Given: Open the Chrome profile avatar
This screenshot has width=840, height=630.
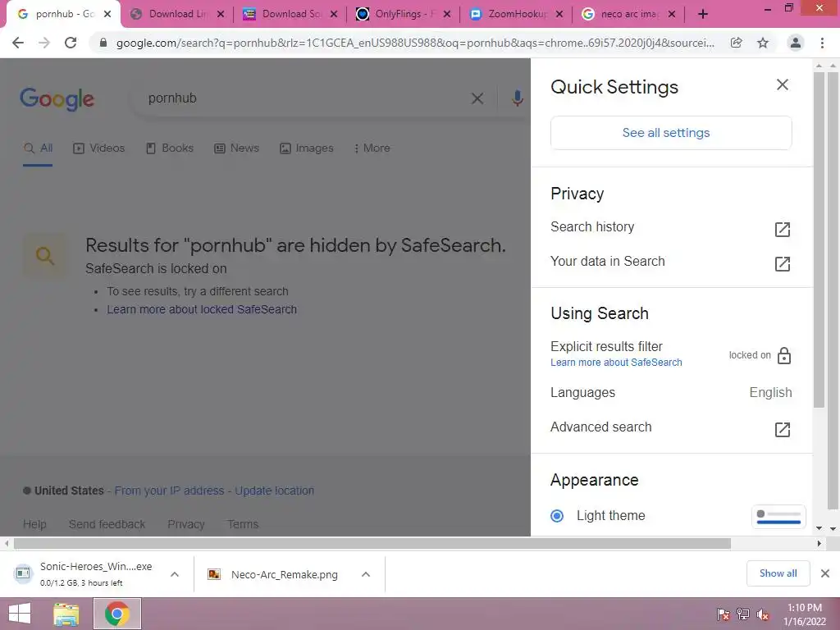Looking at the screenshot, I should click(x=796, y=43).
